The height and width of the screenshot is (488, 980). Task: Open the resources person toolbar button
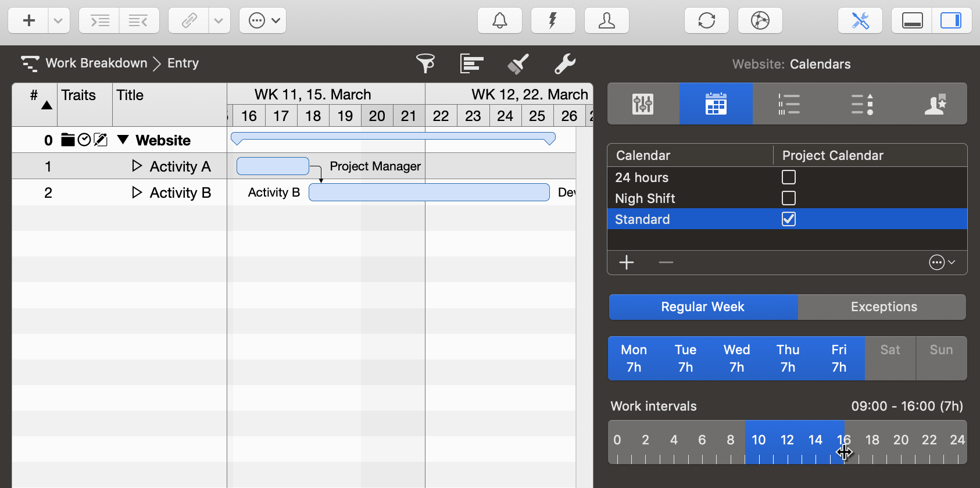coord(606,21)
